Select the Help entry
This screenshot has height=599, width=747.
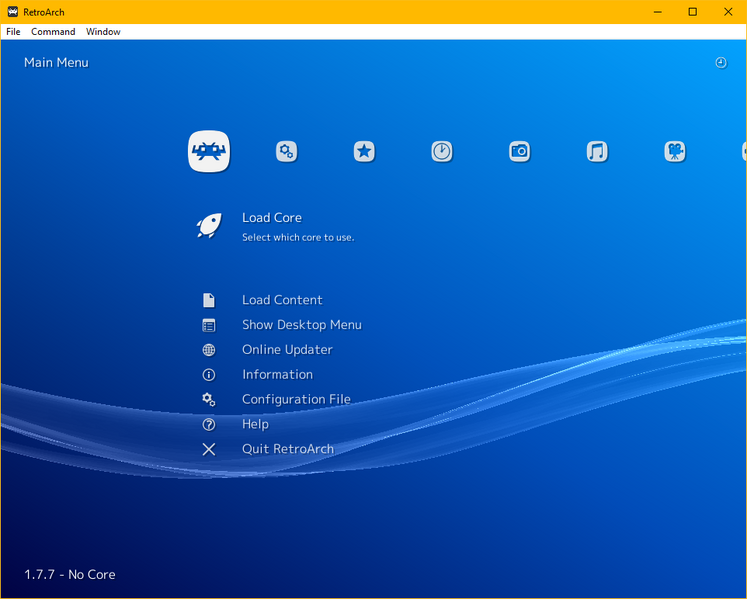(255, 424)
